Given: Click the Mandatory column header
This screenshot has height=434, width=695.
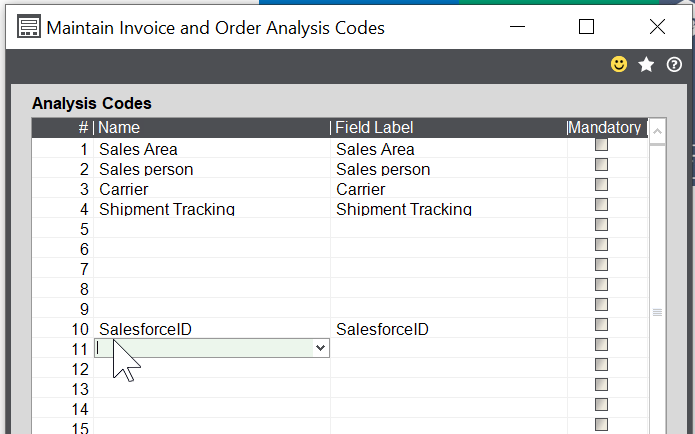Looking at the screenshot, I should [x=604, y=128].
